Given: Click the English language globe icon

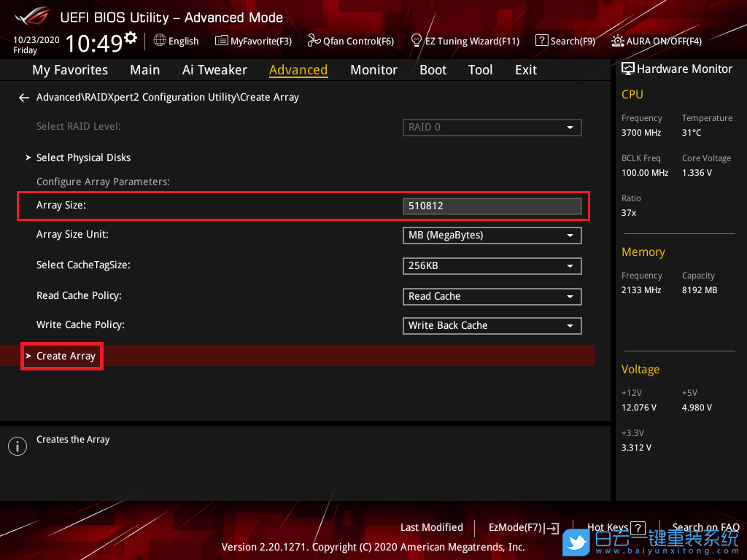Looking at the screenshot, I should pyautogui.click(x=160, y=41).
